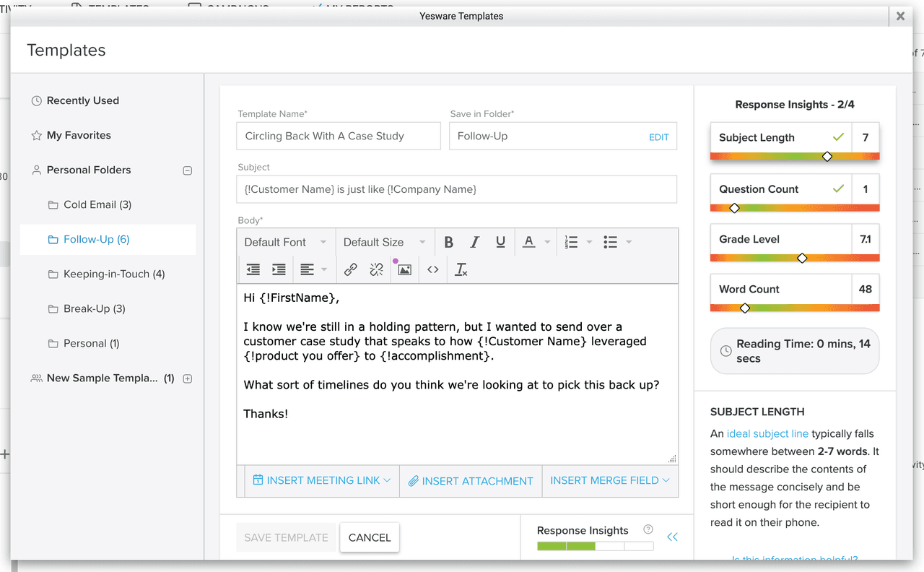Open the source code view icon
This screenshot has height=572, width=924.
coord(433,269)
